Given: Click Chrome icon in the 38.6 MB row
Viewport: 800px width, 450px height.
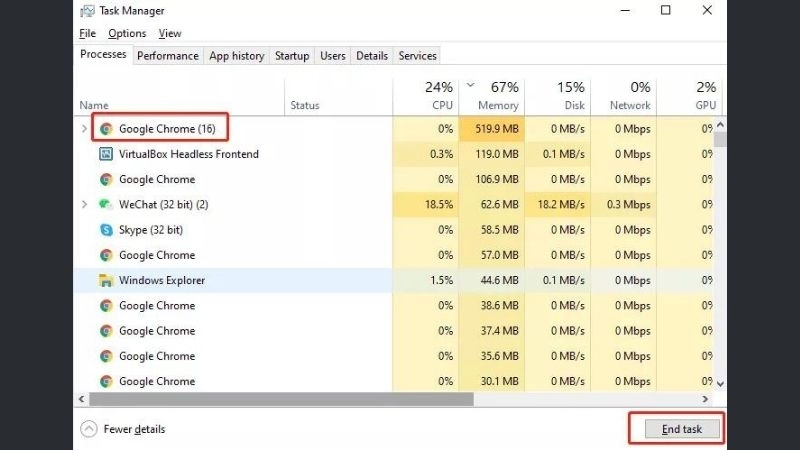Looking at the screenshot, I should [106, 305].
